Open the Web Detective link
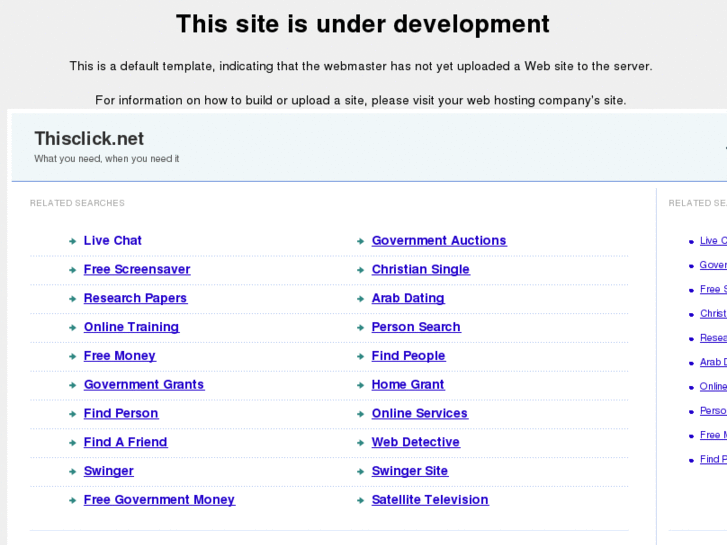The width and height of the screenshot is (727, 545). [415, 442]
